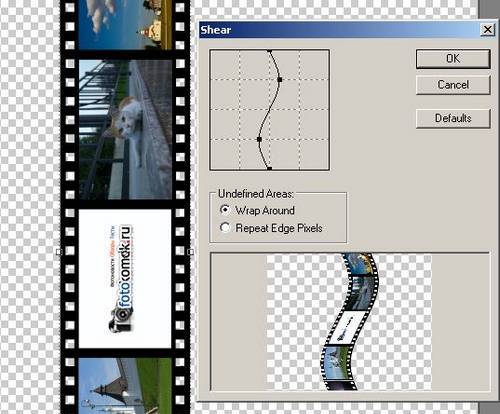The width and height of the screenshot is (500, 414).
Task: Click the church spire photo frame at the bottom
Action: tap(125, 386)
